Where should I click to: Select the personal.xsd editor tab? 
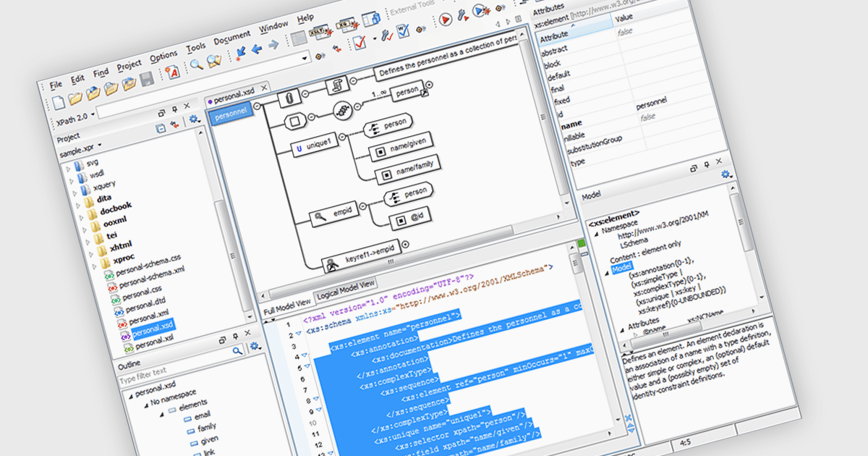click(x=234, y=95)
